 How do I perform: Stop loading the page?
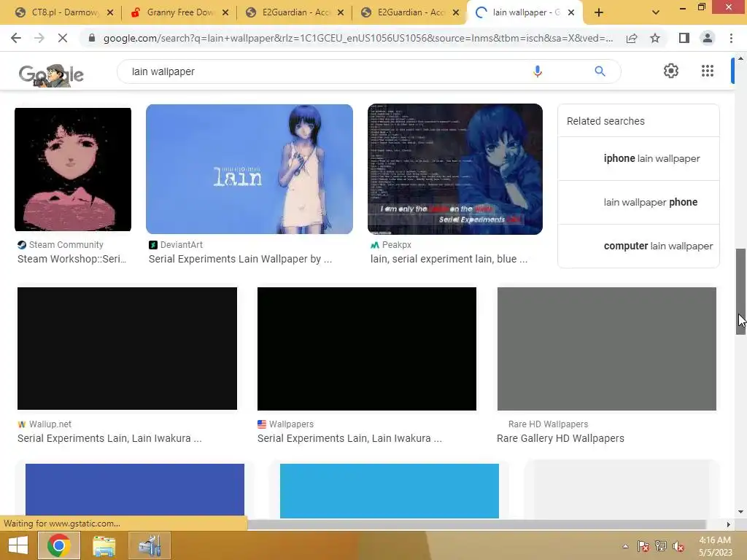63,38
